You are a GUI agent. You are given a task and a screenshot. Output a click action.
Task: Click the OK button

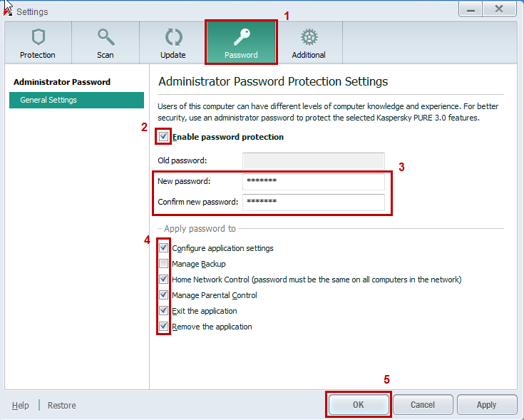point(358,404)
